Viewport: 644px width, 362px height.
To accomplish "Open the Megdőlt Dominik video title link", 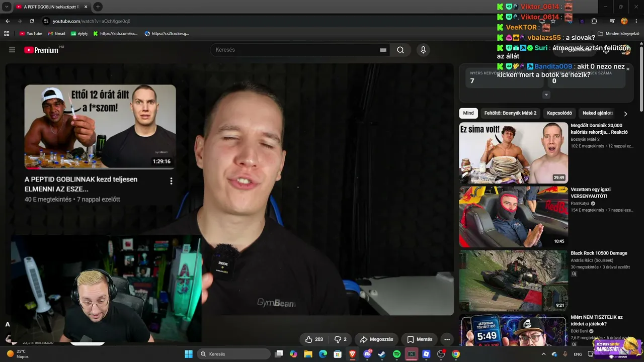I will click(x=599, y=129).
